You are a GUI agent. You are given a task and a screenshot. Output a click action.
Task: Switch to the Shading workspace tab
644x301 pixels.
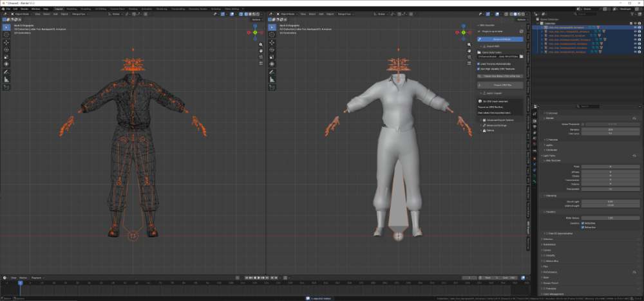pos(132,8)
